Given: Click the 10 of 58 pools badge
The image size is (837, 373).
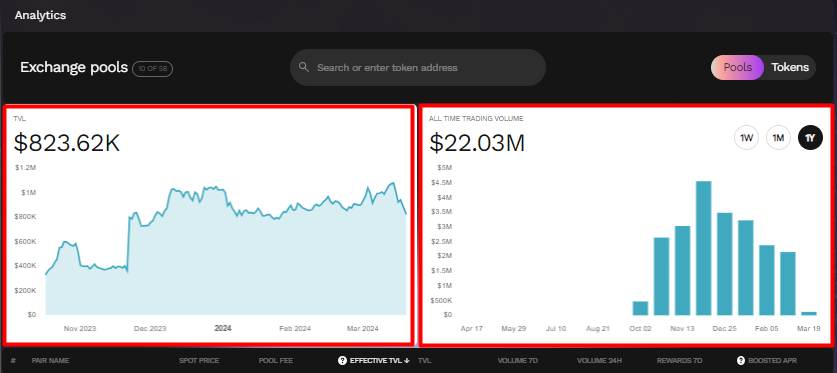Looking at the screenshot, I should tap(152, 69).
